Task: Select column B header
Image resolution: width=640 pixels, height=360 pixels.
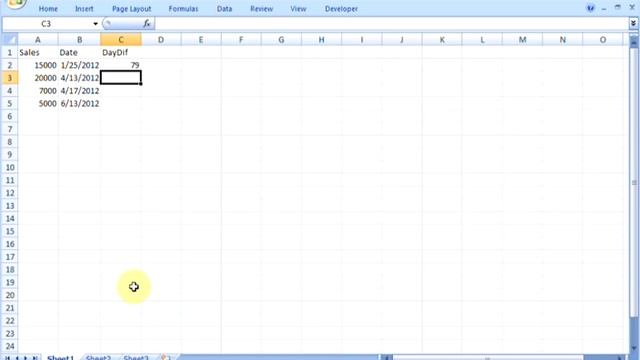Action: point(79,40)
